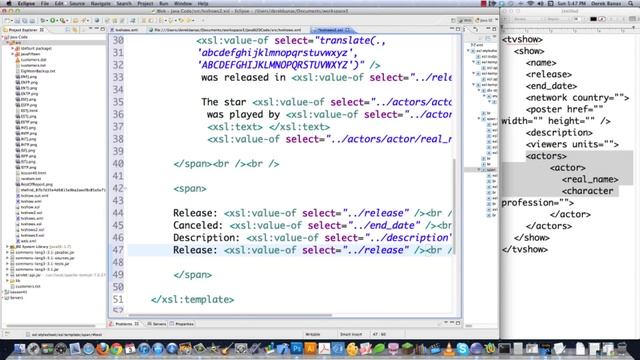Maximize the editor area
The image size is (640, 360).
tap(458, 29)
